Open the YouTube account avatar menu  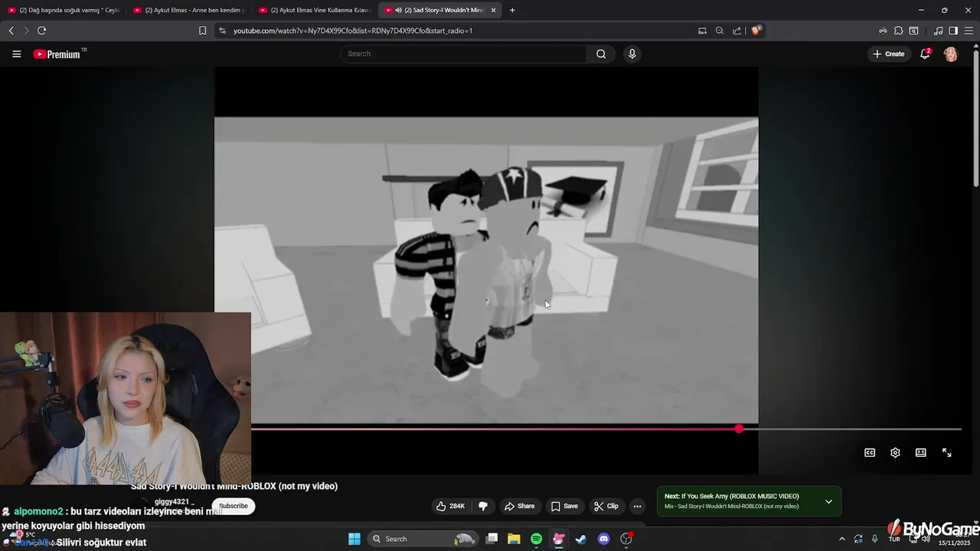point(950,54)
